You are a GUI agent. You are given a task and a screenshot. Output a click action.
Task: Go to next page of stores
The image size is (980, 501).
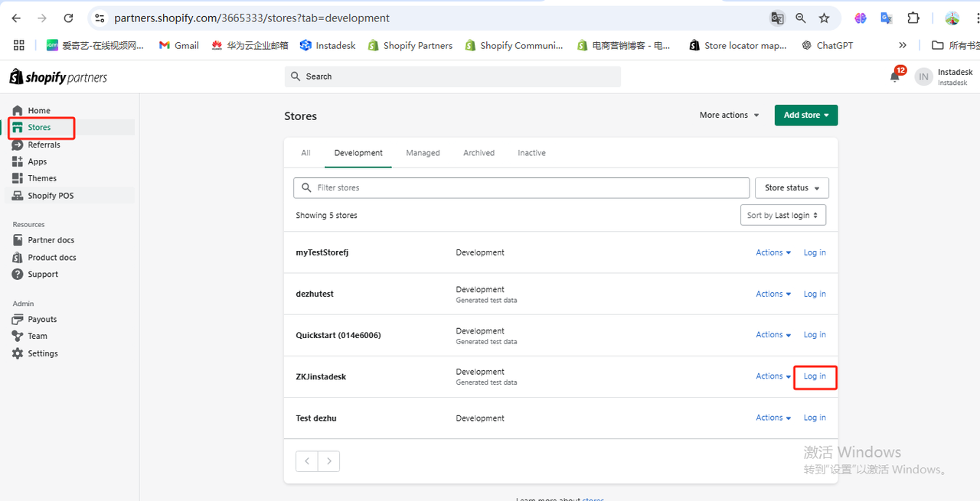click(329, 461)
